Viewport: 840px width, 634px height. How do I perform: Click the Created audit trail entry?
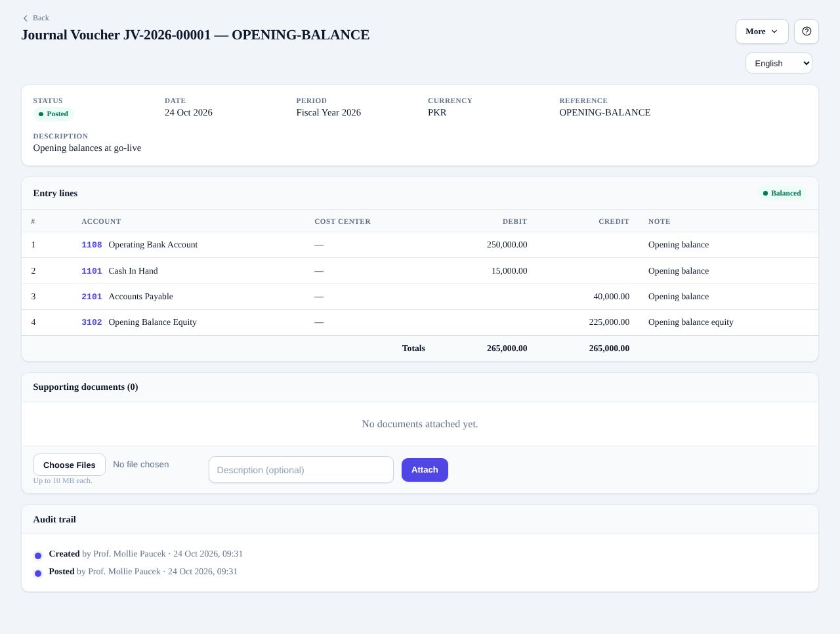pos(146,554)
